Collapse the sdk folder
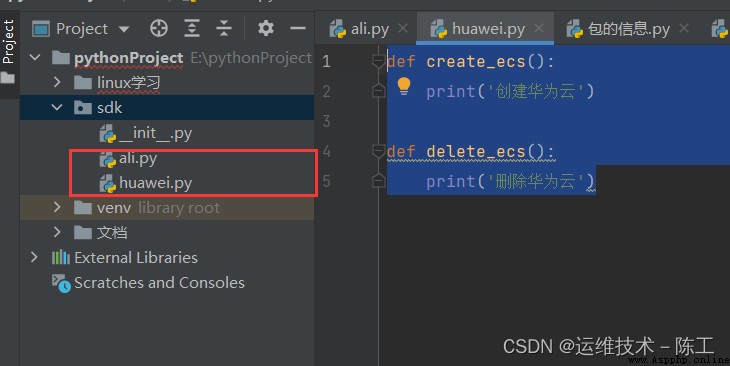730x366 pixels. (x=57, y=108)
